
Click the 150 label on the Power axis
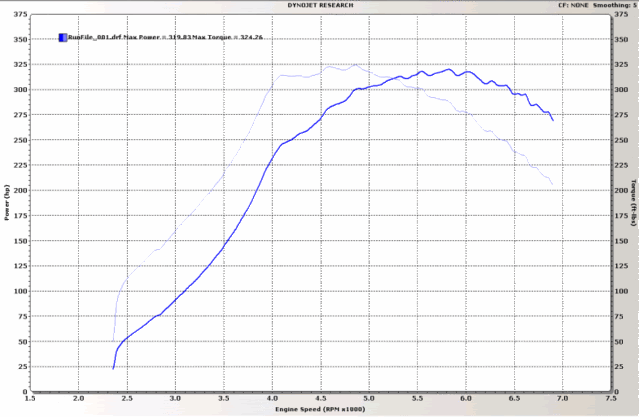[x=20, y=240]
